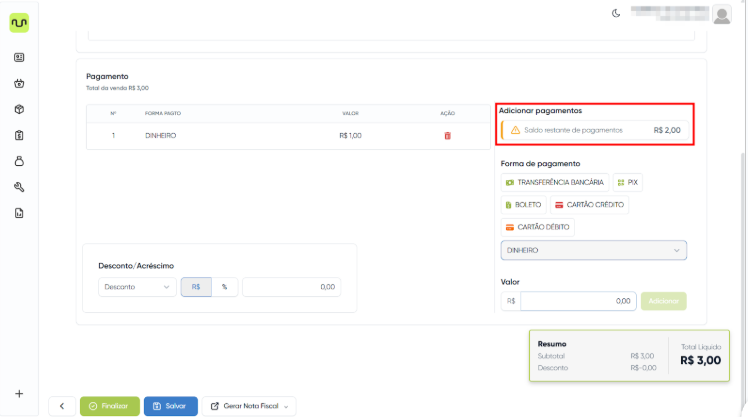The width and height of the screenshot is (748, 417).
Task: Choose CARTÃO CRÉDITO payment option
Action: click(589, 204)
